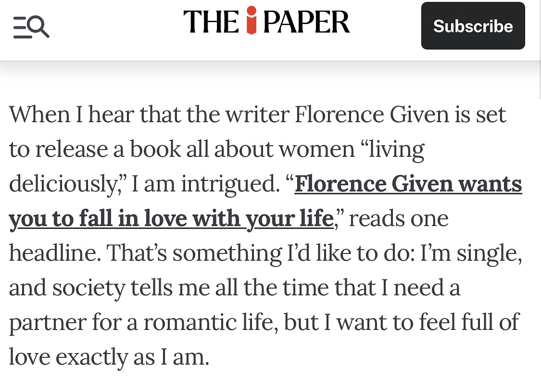Click link text 'you to fall in love with your life'

click(x=171, y=219)
